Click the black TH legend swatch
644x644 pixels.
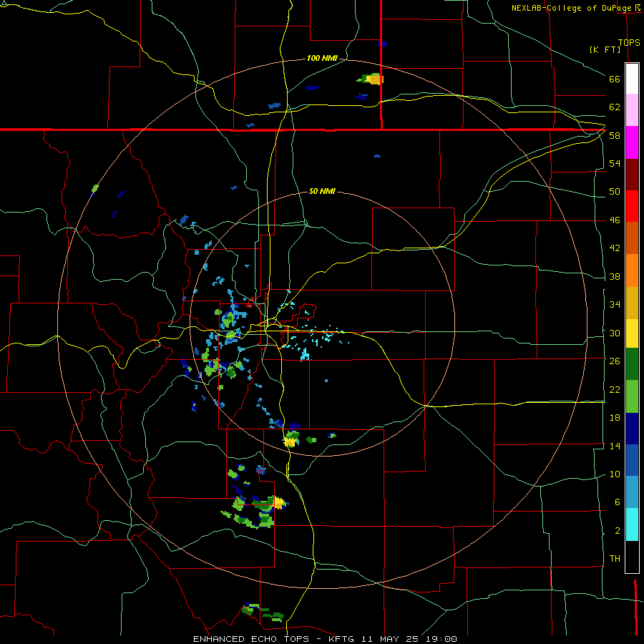(x=632, y=557)
